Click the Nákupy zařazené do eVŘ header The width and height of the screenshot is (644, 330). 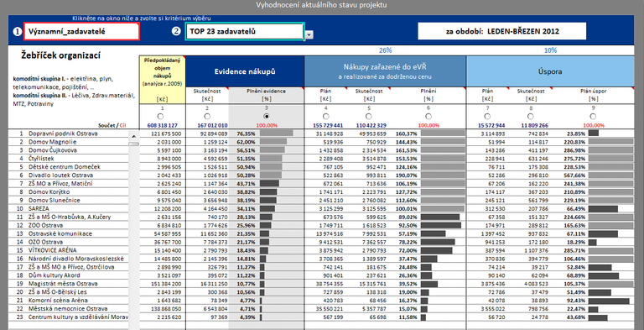(x=385, y=71)
